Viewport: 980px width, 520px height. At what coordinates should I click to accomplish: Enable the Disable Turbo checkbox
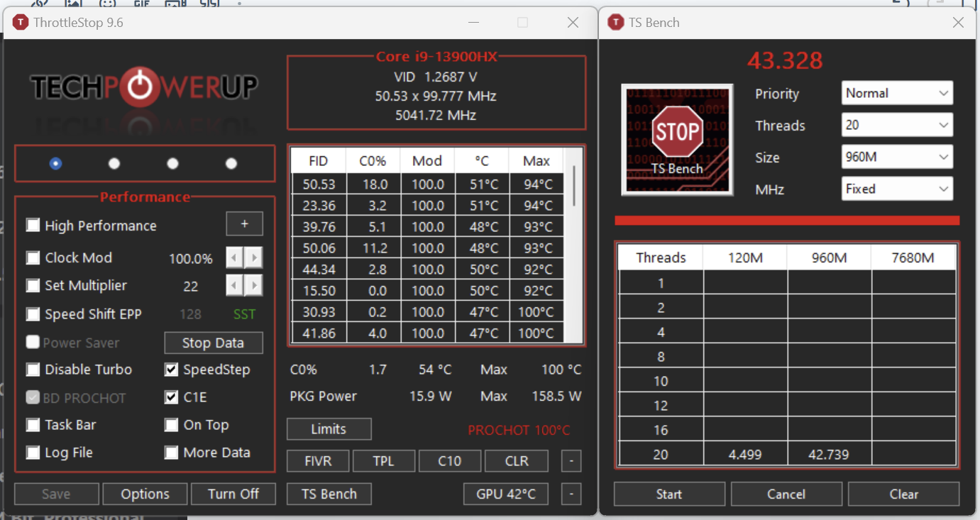[x=33, y=370]
